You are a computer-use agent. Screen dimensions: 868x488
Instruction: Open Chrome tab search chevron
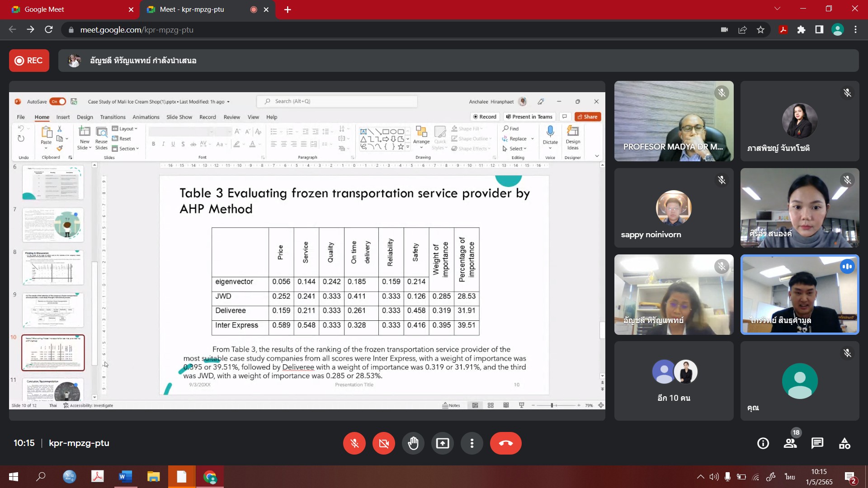[777, 9]
